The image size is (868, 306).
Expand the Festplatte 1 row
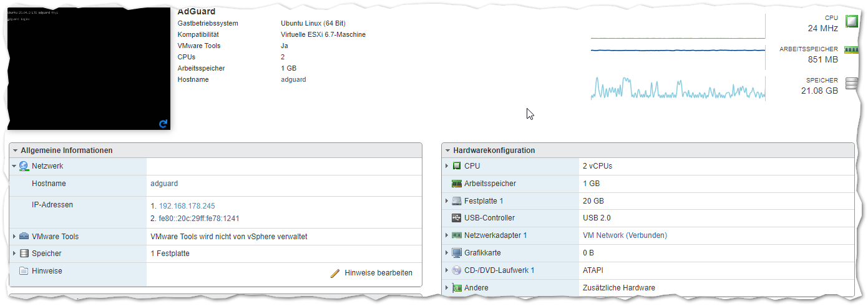(447, 201)
